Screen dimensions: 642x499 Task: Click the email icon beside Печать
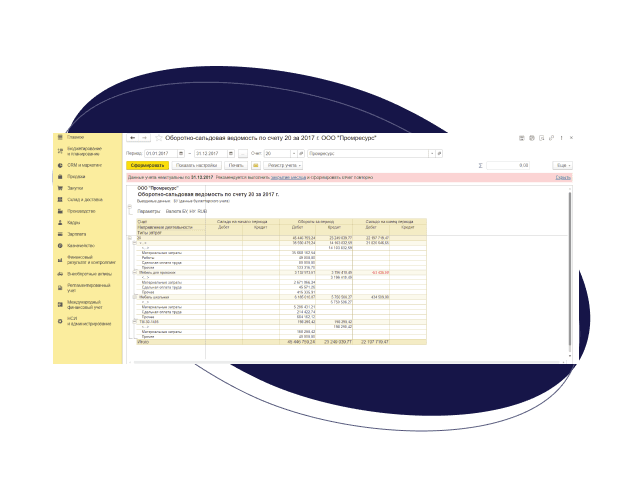tap(256, 164)
